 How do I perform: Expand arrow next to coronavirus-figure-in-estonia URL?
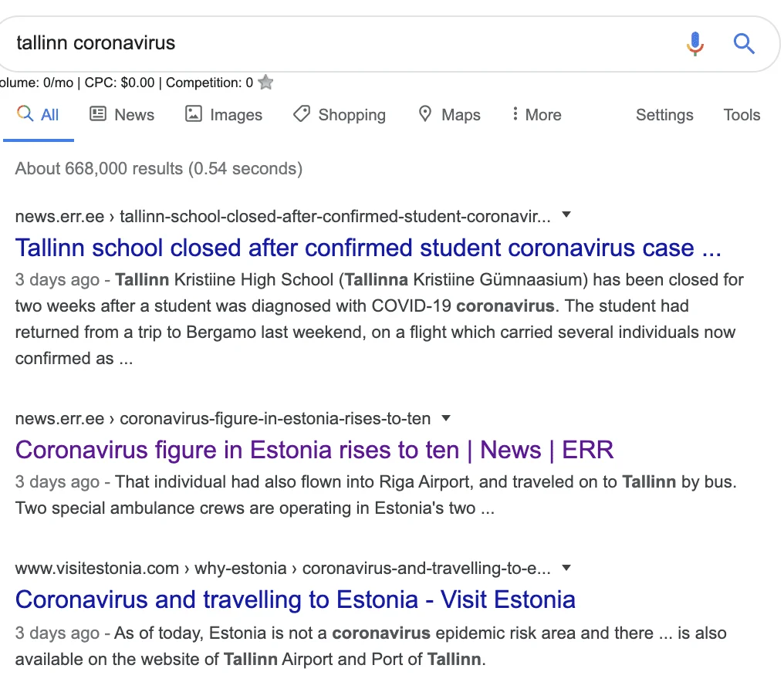pyautogui.click(x=446, y=418)
